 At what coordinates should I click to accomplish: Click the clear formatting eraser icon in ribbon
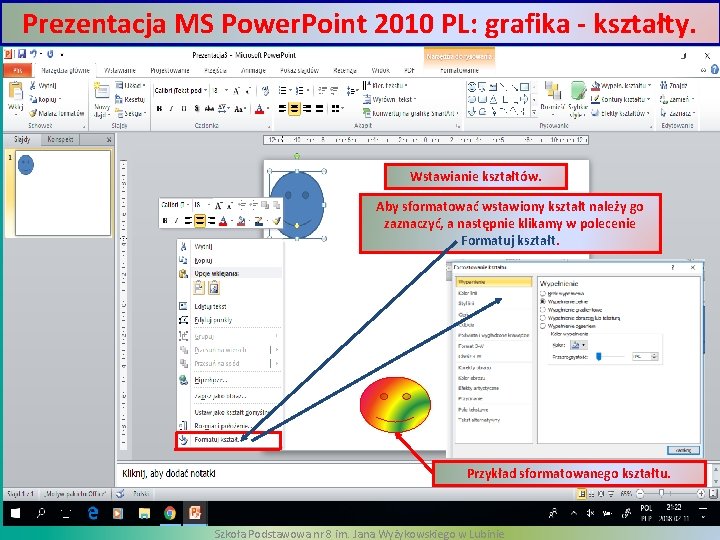(265, 90)
